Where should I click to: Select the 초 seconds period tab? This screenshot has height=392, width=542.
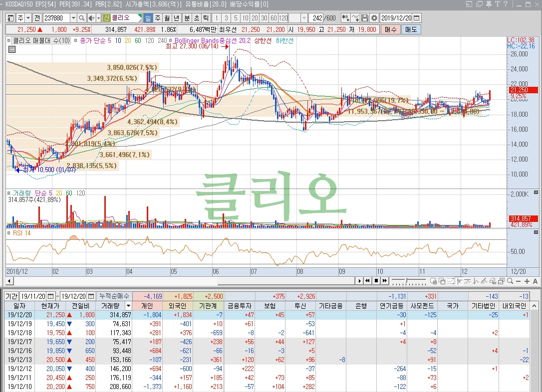click(196, 18)
